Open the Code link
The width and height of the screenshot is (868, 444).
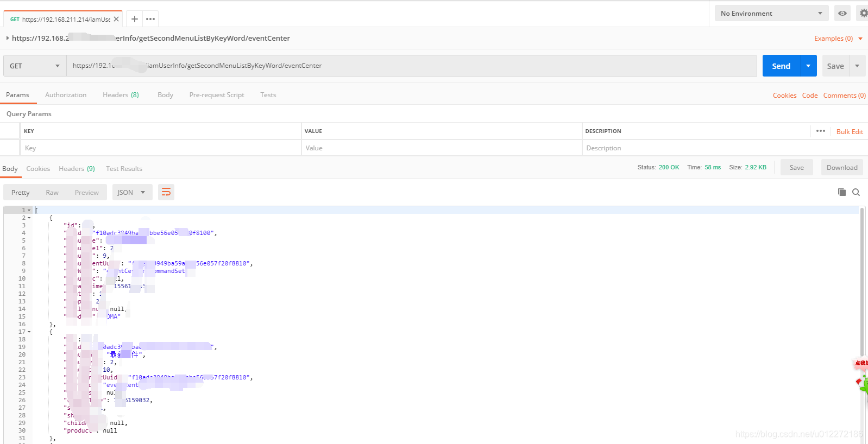809,95
